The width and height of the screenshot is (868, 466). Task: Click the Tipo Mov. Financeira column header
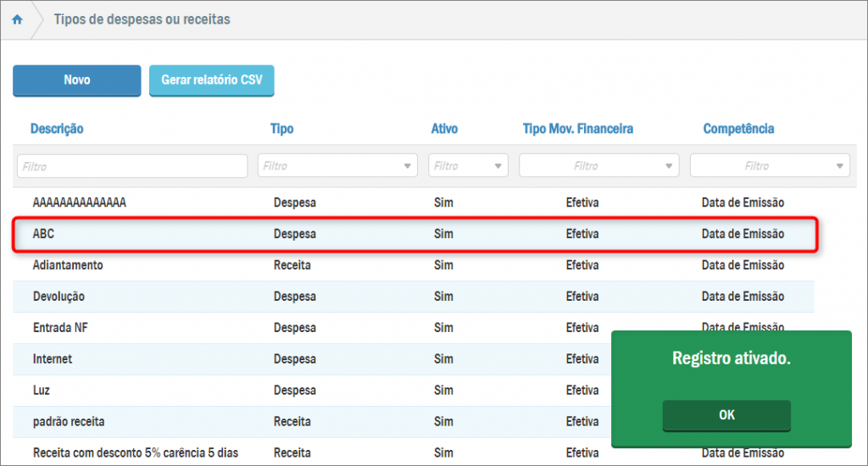pos(578,129)
